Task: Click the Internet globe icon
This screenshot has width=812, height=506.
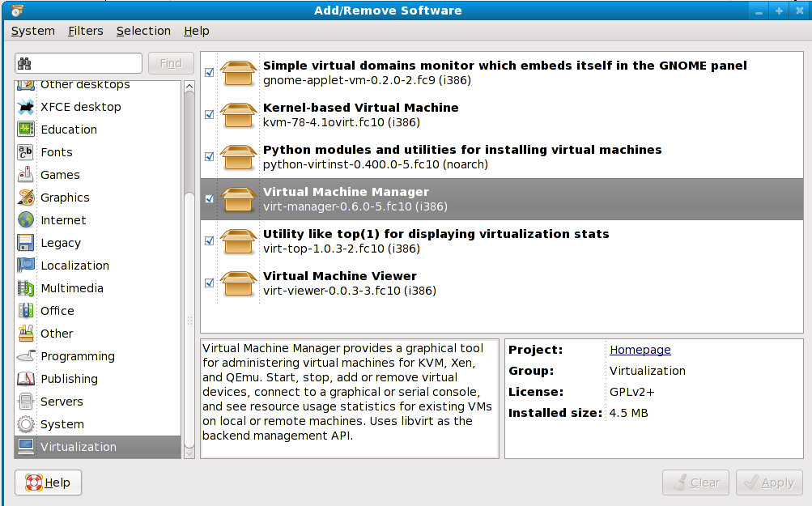Action: coord(26,220)
